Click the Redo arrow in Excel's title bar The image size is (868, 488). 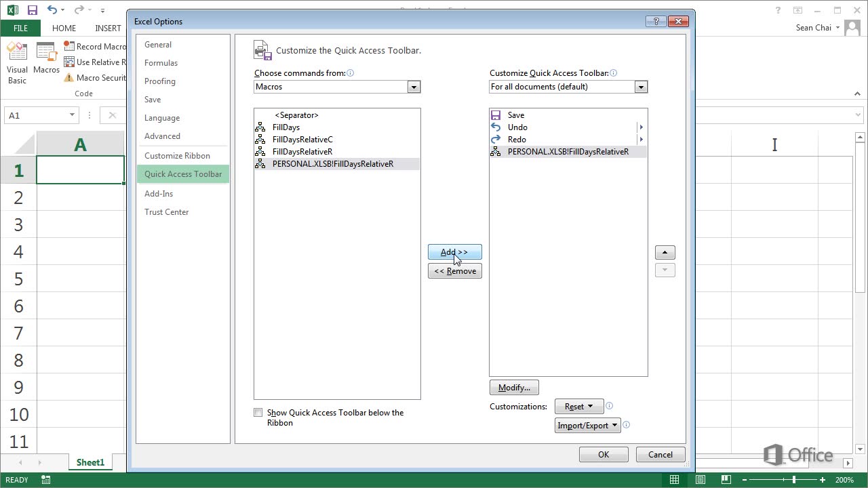click(79, 10)
